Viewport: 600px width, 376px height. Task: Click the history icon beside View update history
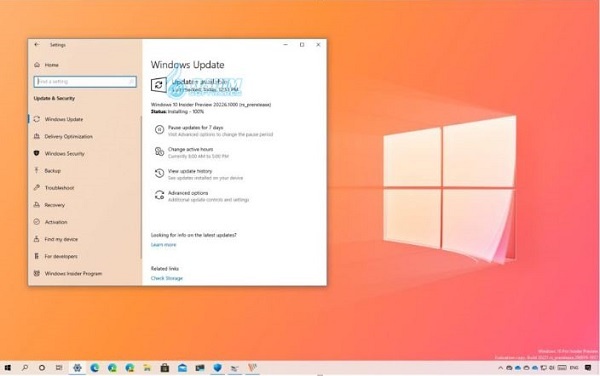159,174
